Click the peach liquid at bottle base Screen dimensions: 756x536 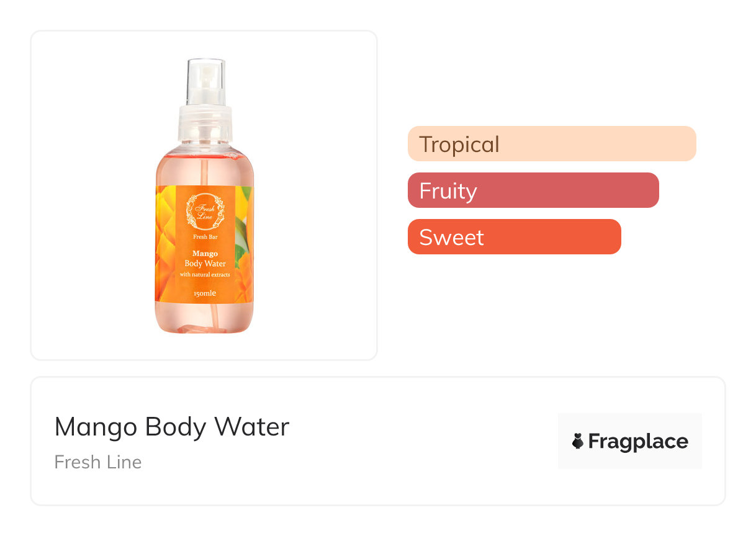click(x=204, y=319)
